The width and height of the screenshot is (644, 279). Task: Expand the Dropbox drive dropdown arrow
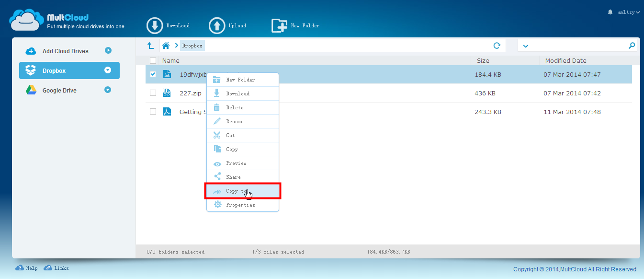point(108,70)
